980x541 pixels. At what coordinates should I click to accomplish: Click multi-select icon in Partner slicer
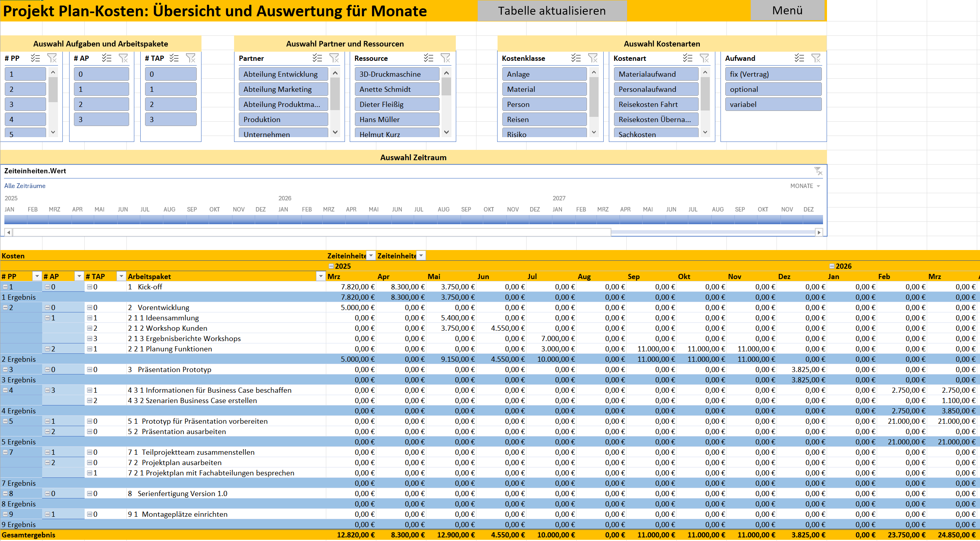(317, 58)
